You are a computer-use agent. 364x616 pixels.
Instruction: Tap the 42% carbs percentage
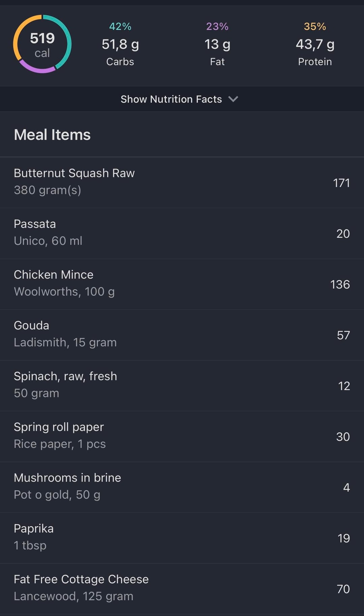tap(120, 26)
